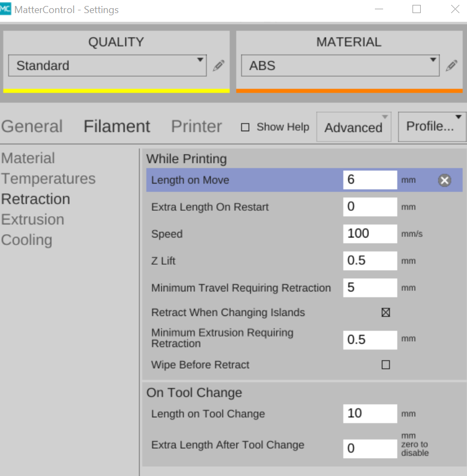Select Temperatures in the side list
Viewport: 467px width, 476px height.
pyautogui.click(x=48, y=179)
